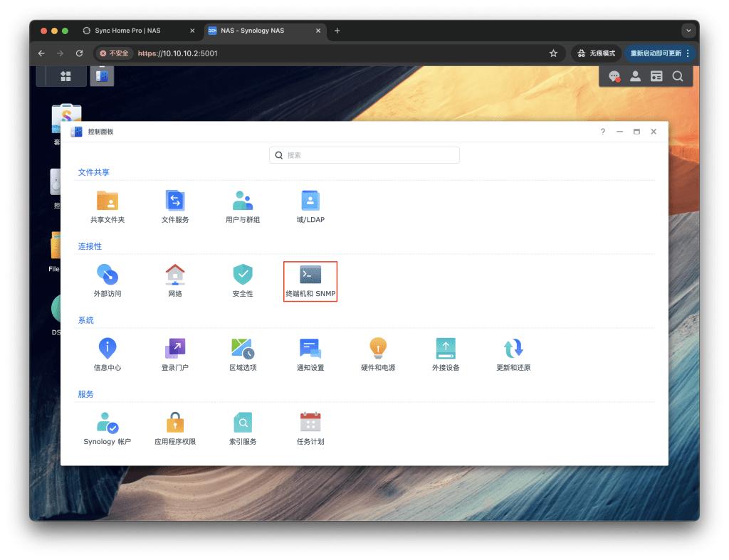Image resolution: width=729 pixels, height=560 pixels.
Task: Click the 服务 section heading
Action: (85, 394)
